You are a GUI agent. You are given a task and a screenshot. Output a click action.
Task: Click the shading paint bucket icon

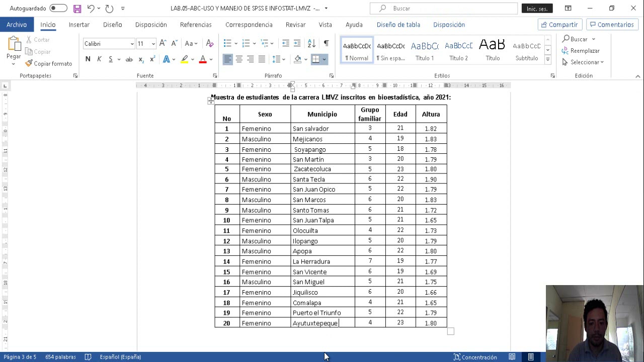(x=297, y=59)
